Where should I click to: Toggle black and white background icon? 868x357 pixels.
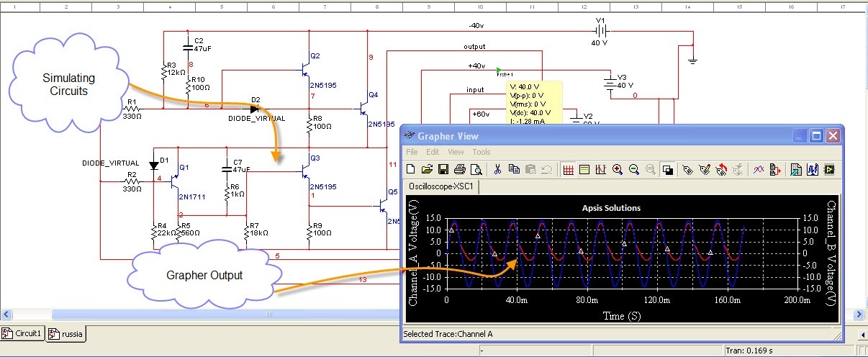(x=668, y=170)
